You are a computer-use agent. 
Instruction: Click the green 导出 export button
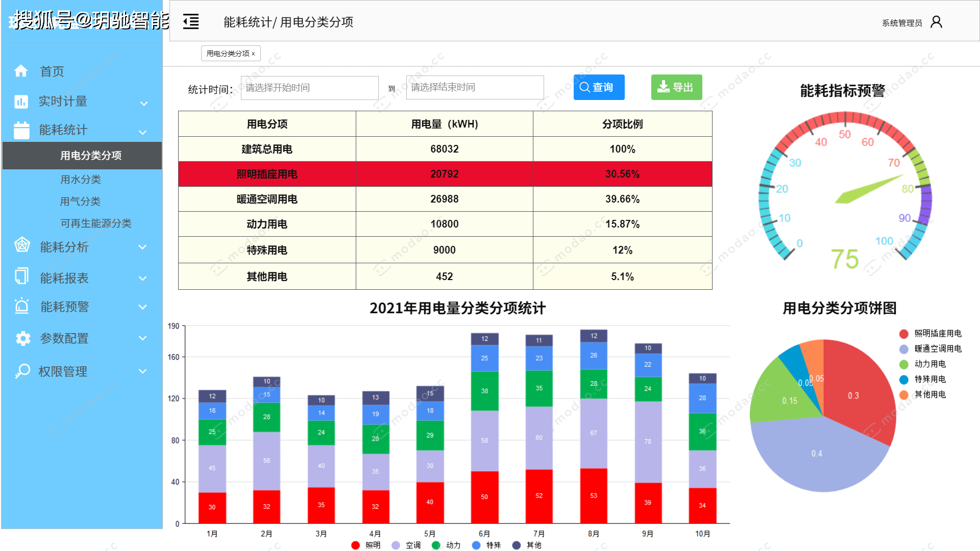click(x=676, y=87)
